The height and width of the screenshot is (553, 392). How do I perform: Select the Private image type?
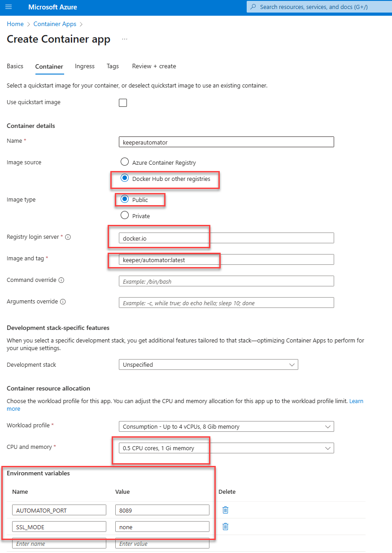pyautogui.click(x=125, y=215)
